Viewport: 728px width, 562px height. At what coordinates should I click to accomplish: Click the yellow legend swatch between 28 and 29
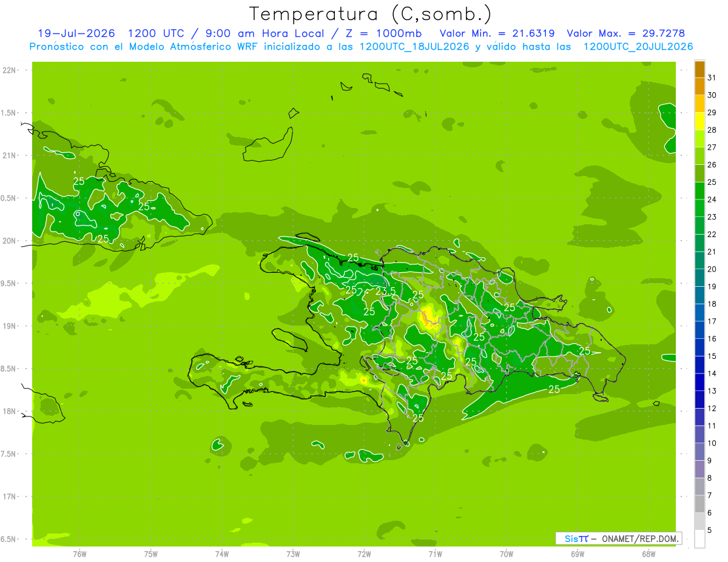coord(699,121)
